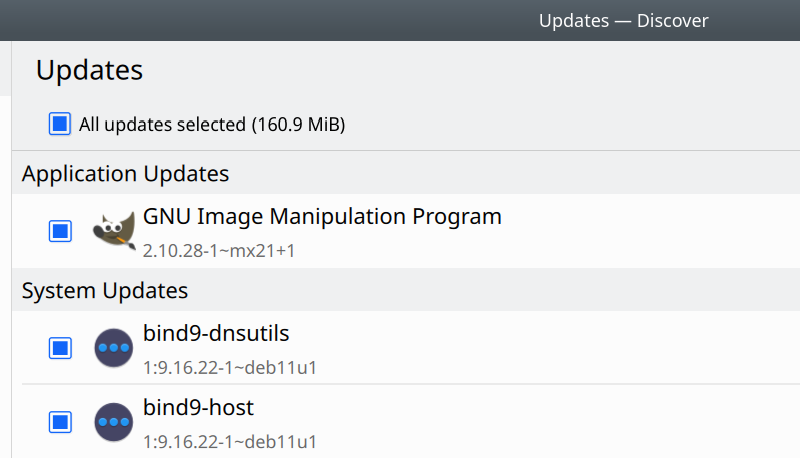Click the All updates selected (160.9 MiB) label
Image resolution: width=800 pixels, height=458 pixels.
click(x=212, y=125)
